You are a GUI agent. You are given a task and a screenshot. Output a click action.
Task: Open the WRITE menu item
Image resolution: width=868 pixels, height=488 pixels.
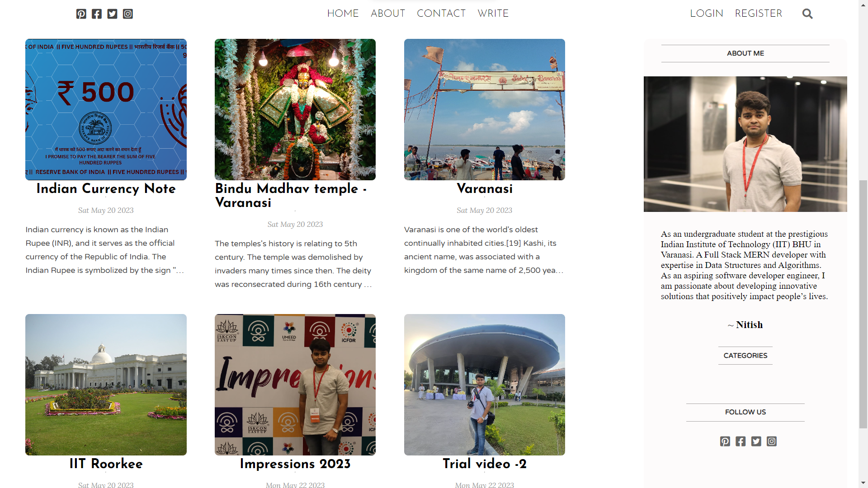click(x=493, y=14)
